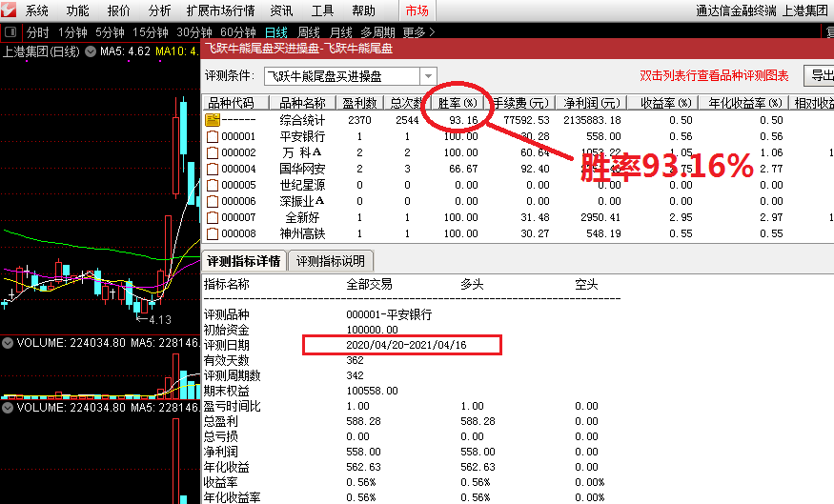Click page icon for 000005 row
The width and height of the screenshot is (834, 504).
[x=213, y=186]
